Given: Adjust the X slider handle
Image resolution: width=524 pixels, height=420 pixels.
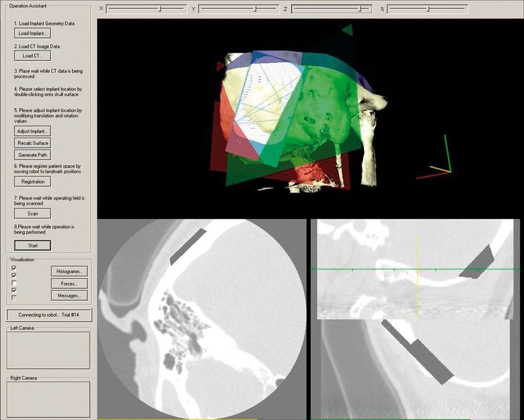Looking at the screenshot, I should [x=160, y=9].
